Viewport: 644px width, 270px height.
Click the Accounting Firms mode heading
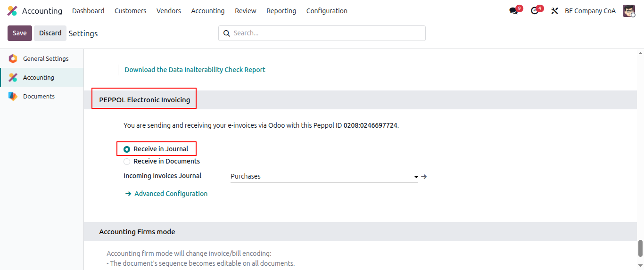tap(137, 232)
